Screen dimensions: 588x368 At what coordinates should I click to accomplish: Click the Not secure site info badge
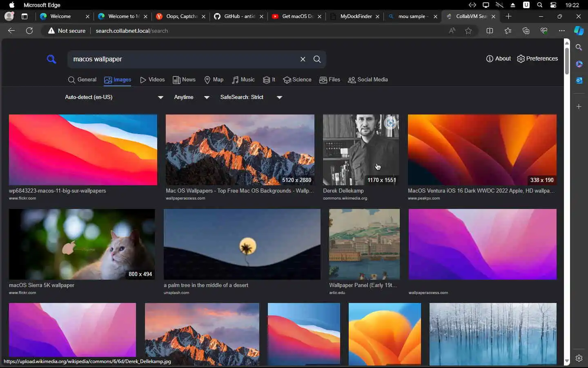(67, 31)
